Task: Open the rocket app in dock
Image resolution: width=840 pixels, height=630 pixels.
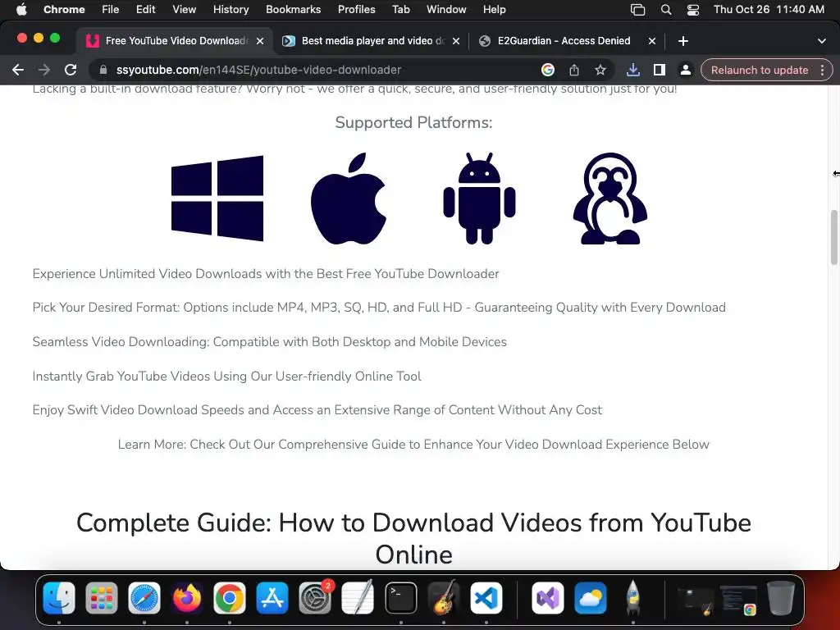Action: [632, 598]
